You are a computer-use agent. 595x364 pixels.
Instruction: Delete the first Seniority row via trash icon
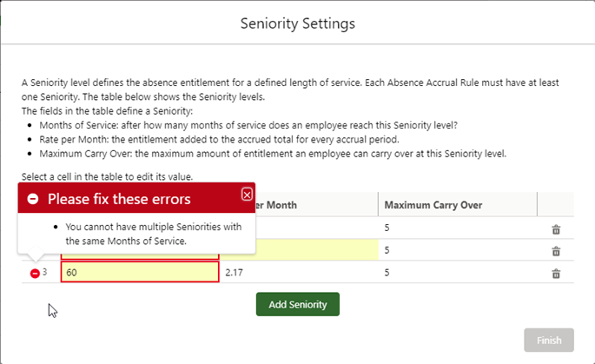pos(556,229)
